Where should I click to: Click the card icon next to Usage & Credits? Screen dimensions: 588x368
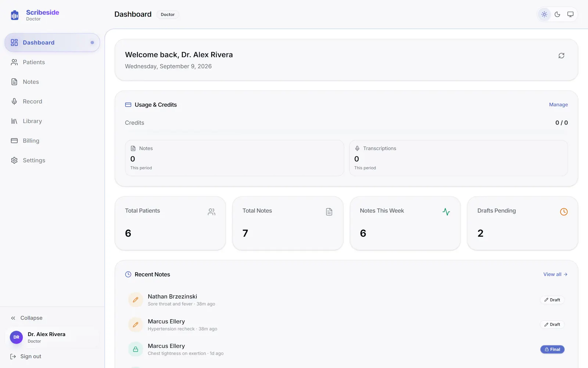pyautogui.click(x=128, y=105)
